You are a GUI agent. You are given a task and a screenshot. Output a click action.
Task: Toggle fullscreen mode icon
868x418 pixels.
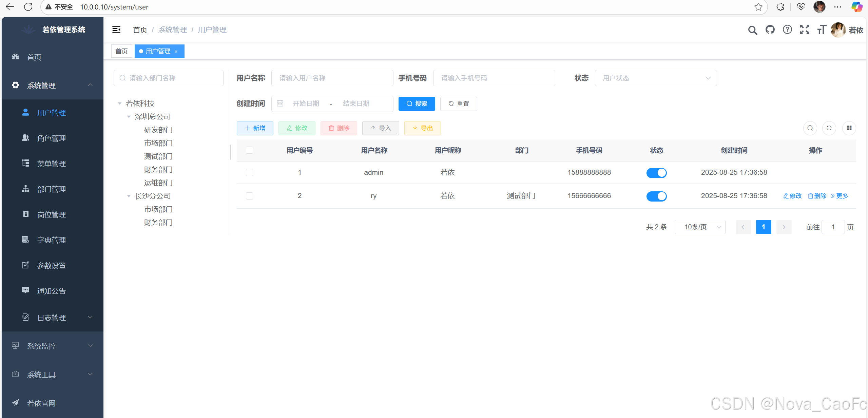coord(805,30)
